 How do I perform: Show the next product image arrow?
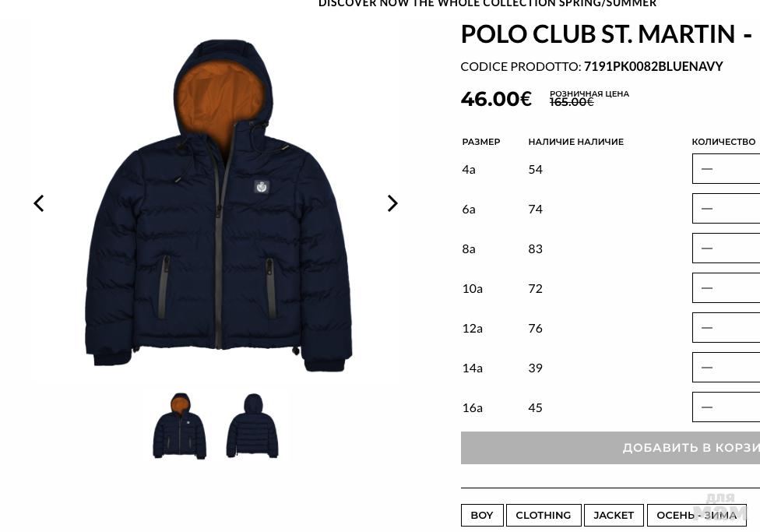[x=392, y=203]
